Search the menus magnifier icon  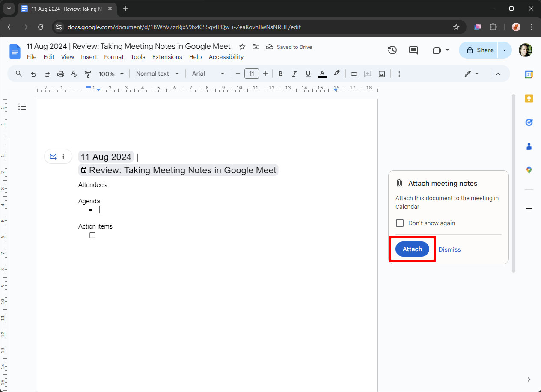pos(19,74)
